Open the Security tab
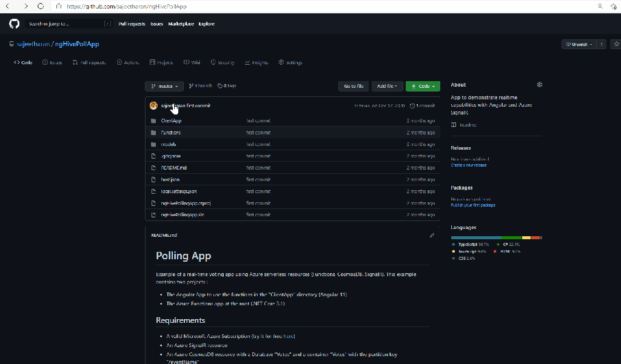 222,62
